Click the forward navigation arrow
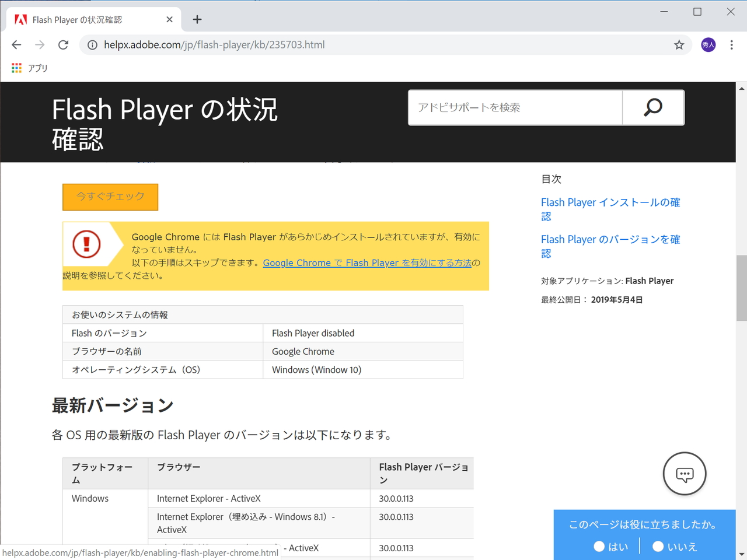 tap(39, 44)
